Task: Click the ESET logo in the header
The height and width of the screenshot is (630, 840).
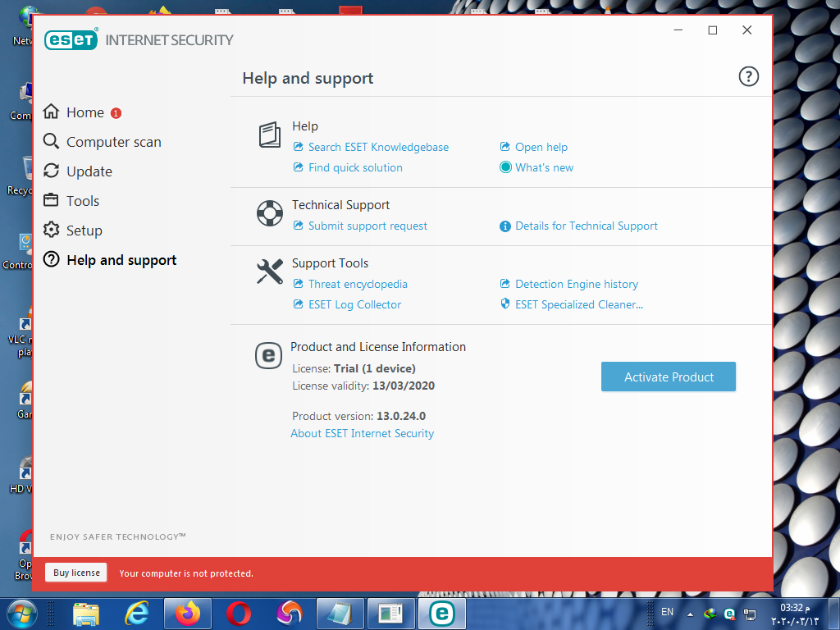Action: 71,39
